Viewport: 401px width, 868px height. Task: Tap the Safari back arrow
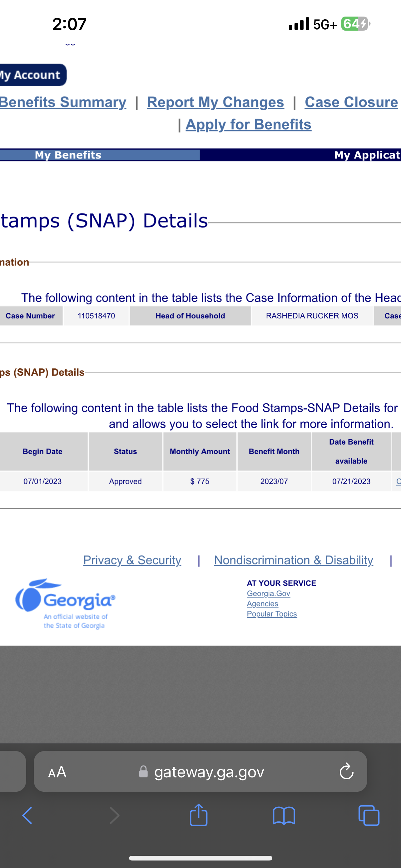(x=27, y=816)
